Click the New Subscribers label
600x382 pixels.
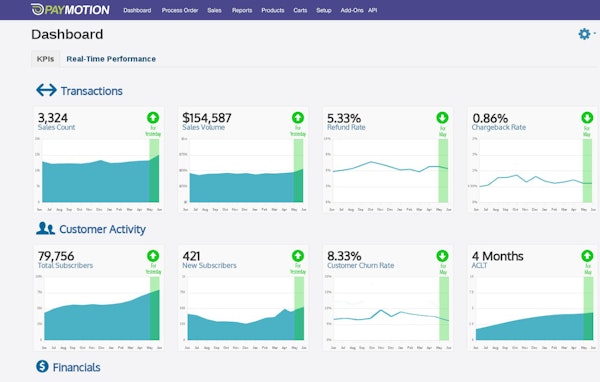209,266
